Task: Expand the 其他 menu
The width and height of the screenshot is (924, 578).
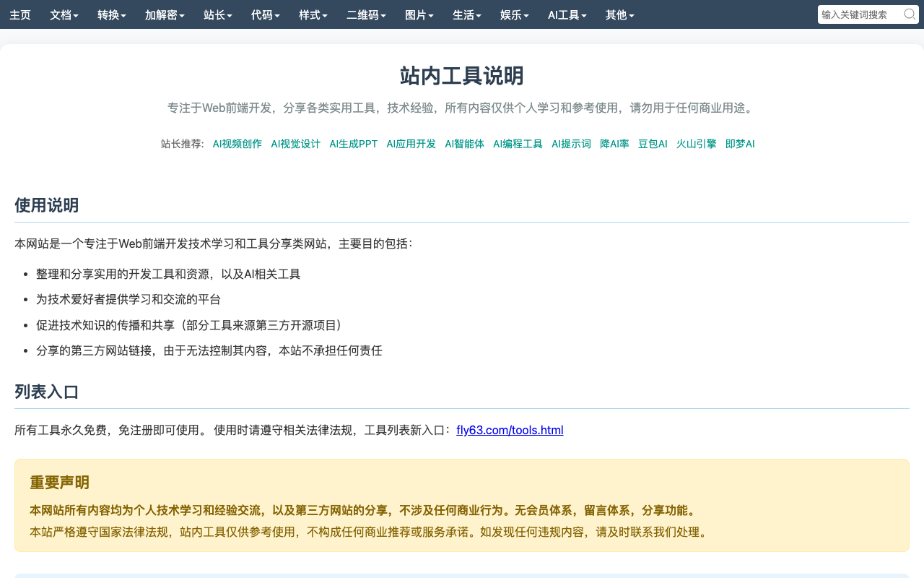Action: [x=620, y=14]
